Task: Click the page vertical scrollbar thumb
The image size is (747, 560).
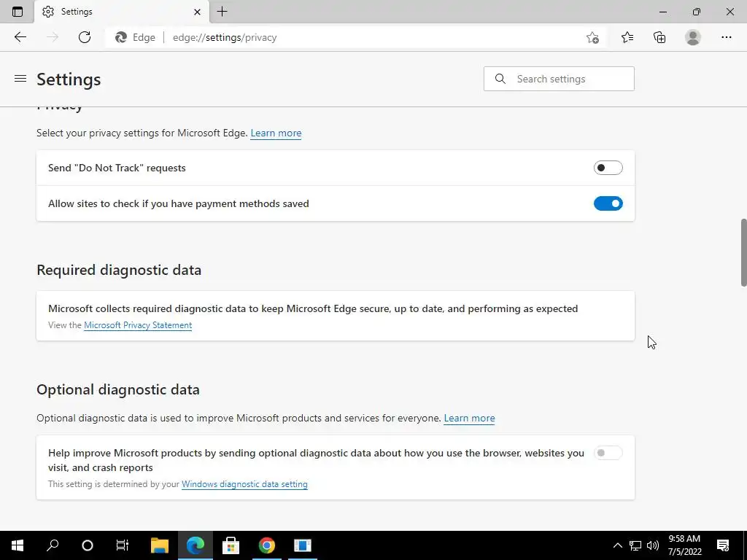Action: (x=743, y=252)
